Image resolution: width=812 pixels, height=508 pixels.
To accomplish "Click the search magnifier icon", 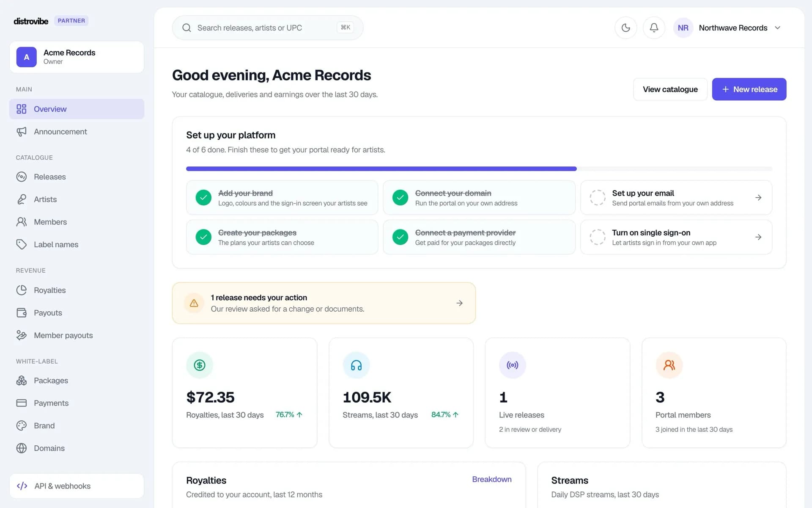I will pos(187,28).
